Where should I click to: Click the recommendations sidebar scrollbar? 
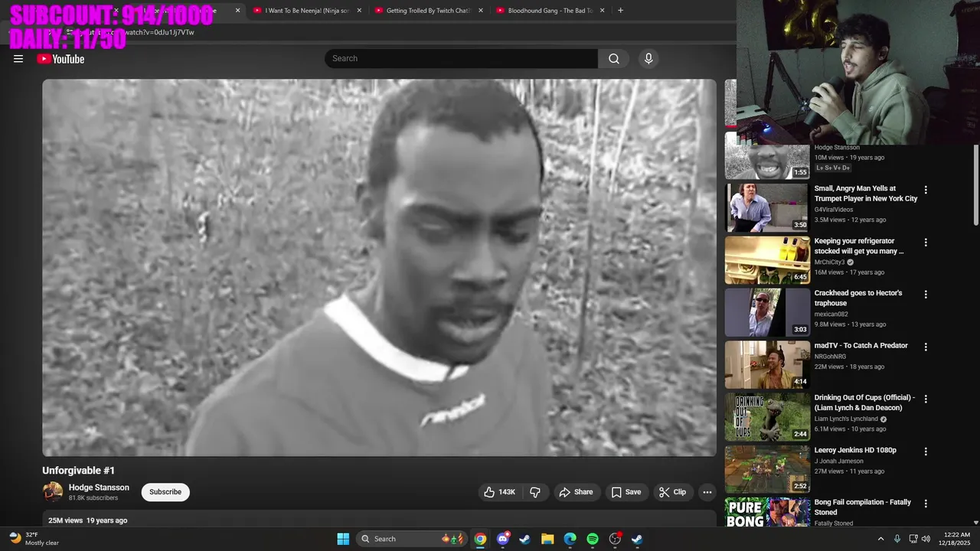tap(975, 184)
